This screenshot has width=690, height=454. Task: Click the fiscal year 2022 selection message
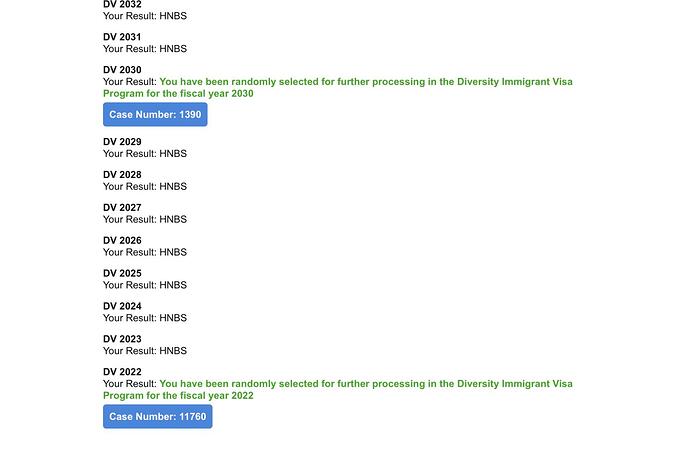pyautogui.click(x=338, y=390)
